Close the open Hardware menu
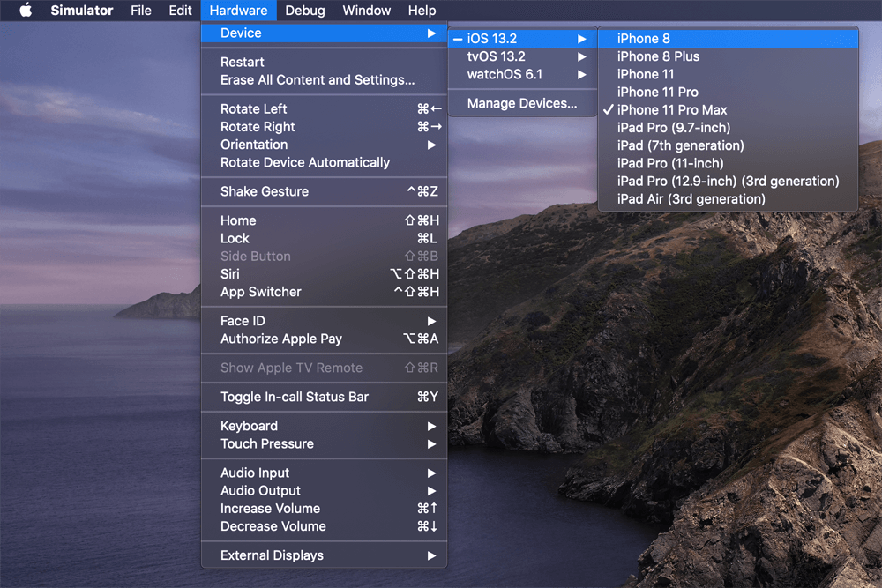The image size is (882, 588). point(238,10)
